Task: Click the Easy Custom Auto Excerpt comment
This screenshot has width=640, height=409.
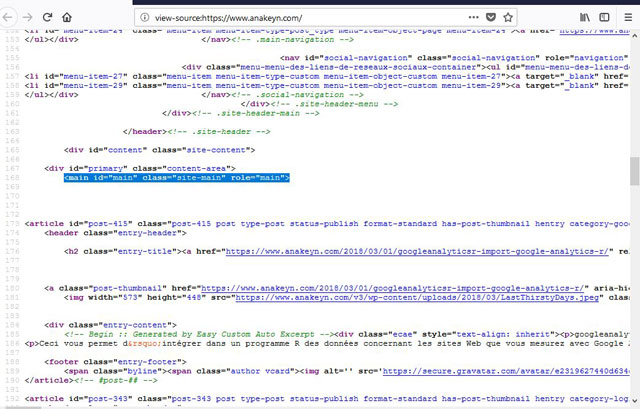Action: point(199,334)
